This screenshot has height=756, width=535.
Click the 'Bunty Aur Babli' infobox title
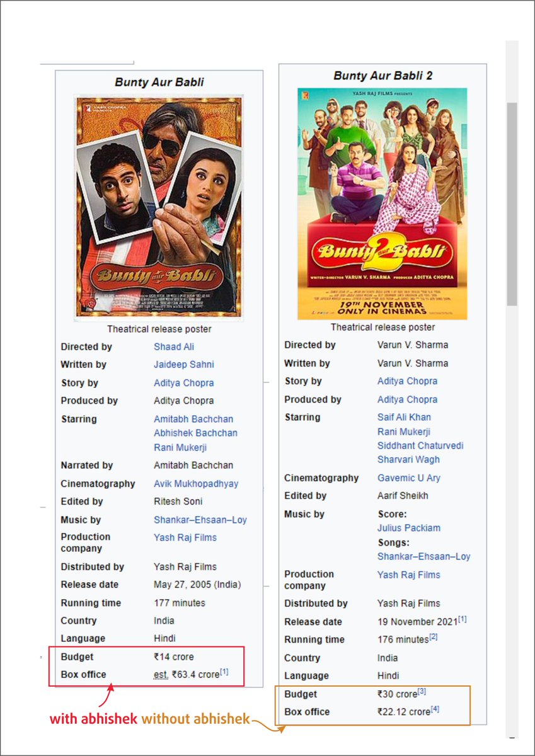tap(159, 82)
